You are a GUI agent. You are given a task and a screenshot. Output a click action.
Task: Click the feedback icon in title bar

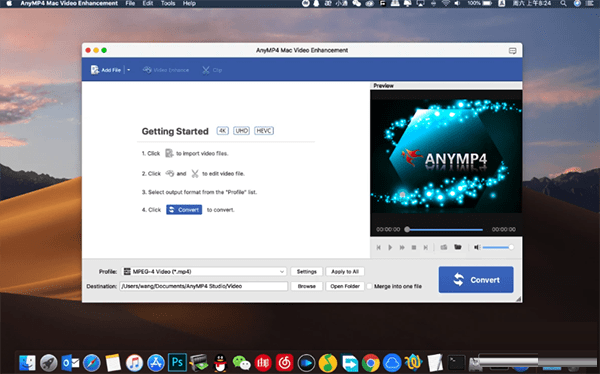pos(512,51)
